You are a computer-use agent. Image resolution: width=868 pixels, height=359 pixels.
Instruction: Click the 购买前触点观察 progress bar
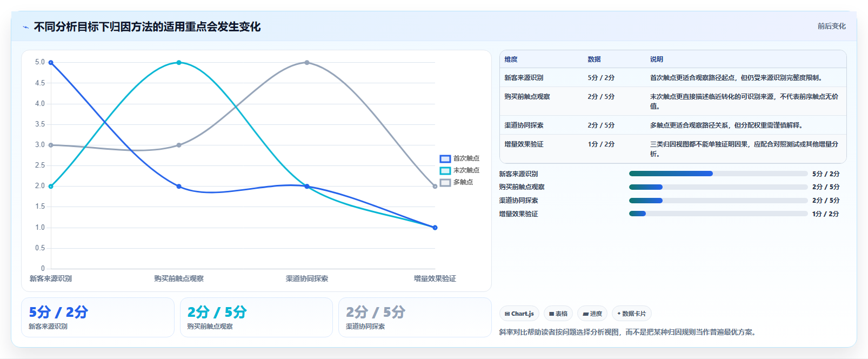click(x=718, y=187)
